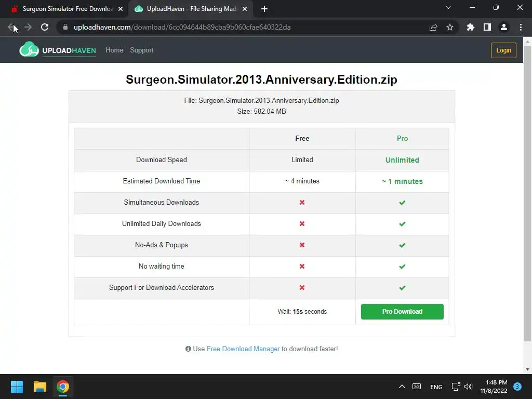Click the Free column header
This screenshot has width=532, height=399.
pyautogui.click(x=302, y=138)
